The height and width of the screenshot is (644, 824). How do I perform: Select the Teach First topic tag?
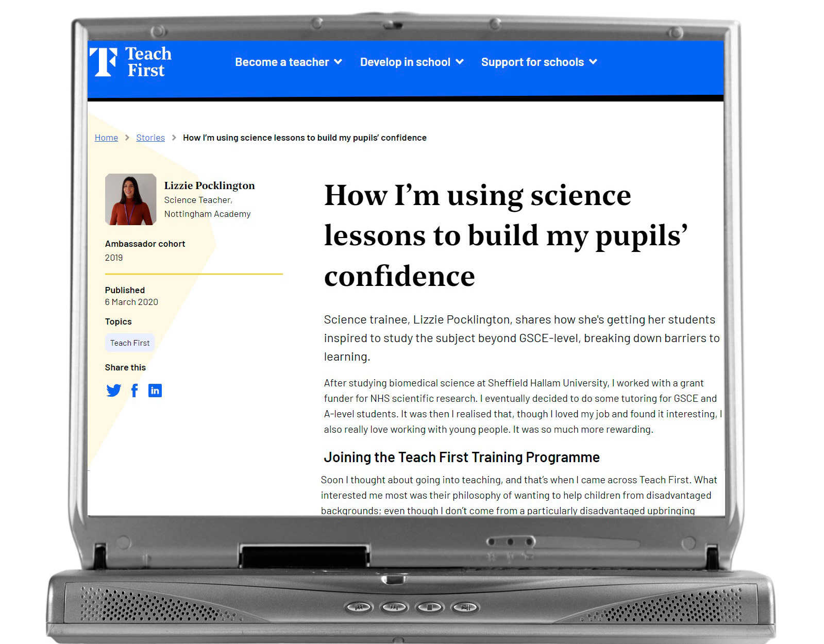tap(130, 343)
